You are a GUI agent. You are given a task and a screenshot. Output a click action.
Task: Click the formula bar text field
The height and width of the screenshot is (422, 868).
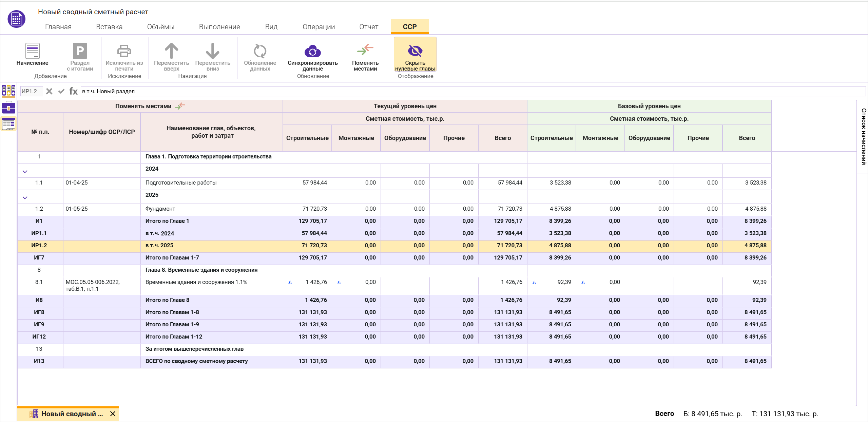[x=471, y=91]
